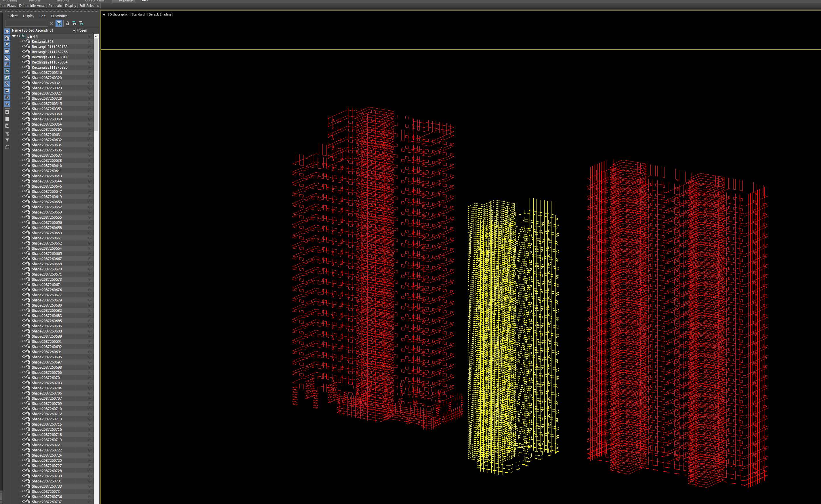Toggle Display Geometry filter in Scene Explorer
Screen dimensions: 821x504
click(x=7, y=31)
